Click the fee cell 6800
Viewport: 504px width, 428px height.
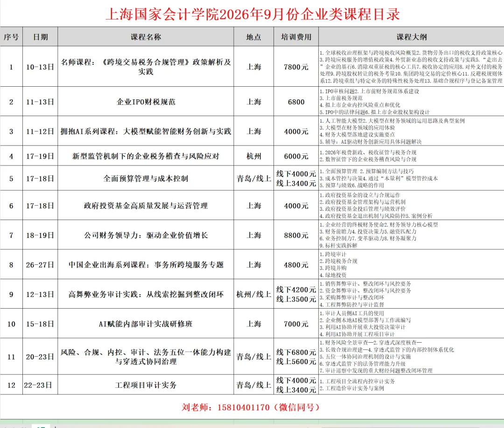pos(296,102)
